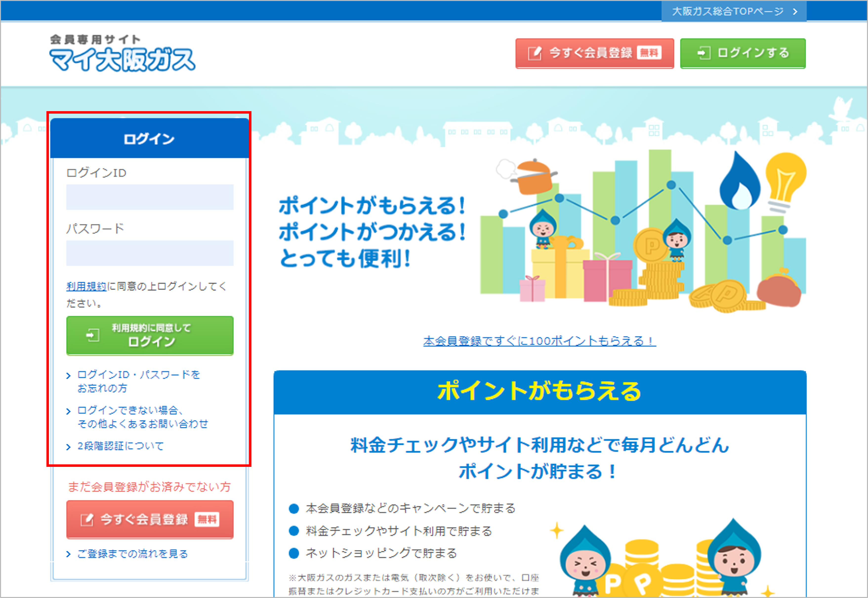The height and width of the screenshot is (598, 868).
Task: Click the points illustration hero banner
Action: click(643, 231)
